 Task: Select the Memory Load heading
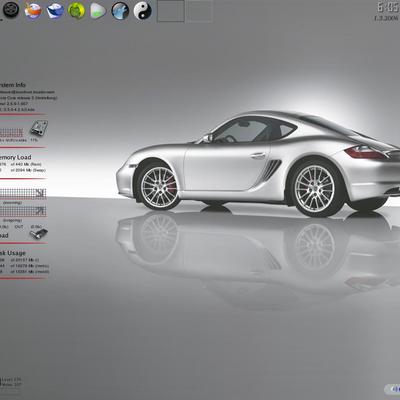[x=15, y=157]
